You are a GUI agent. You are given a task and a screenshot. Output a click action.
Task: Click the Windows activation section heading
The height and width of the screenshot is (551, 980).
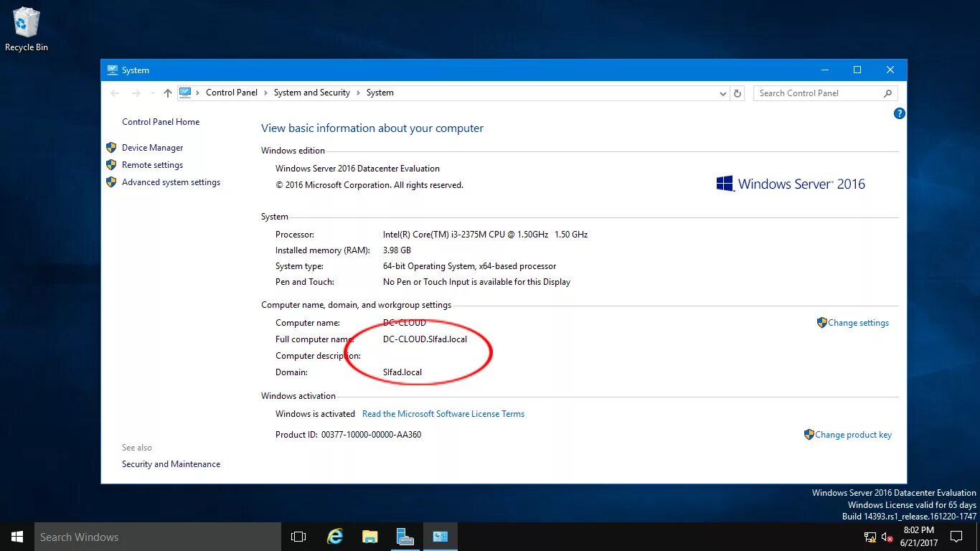pos(298,396)
